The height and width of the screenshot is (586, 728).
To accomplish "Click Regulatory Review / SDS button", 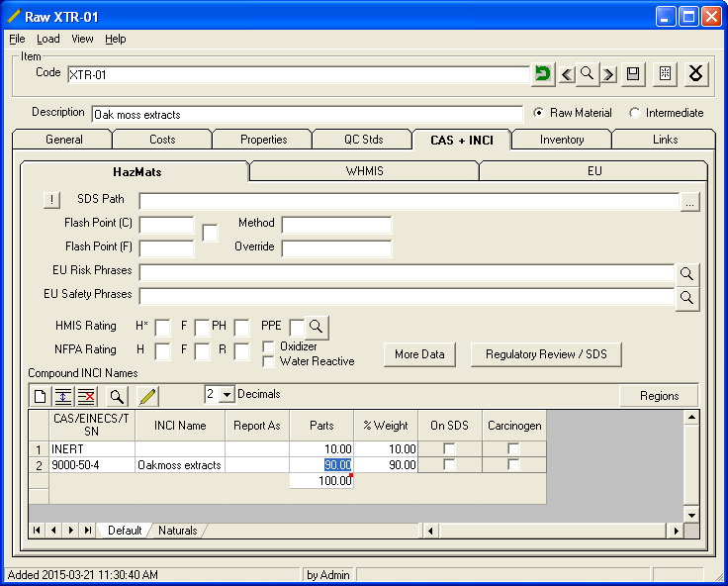I will (x=546, y=354).
